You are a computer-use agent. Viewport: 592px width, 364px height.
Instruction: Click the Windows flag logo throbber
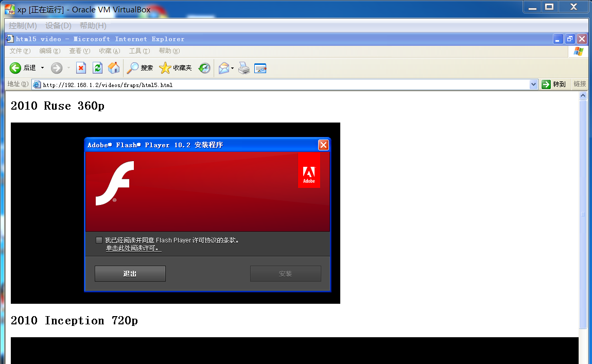pos(579,51)
